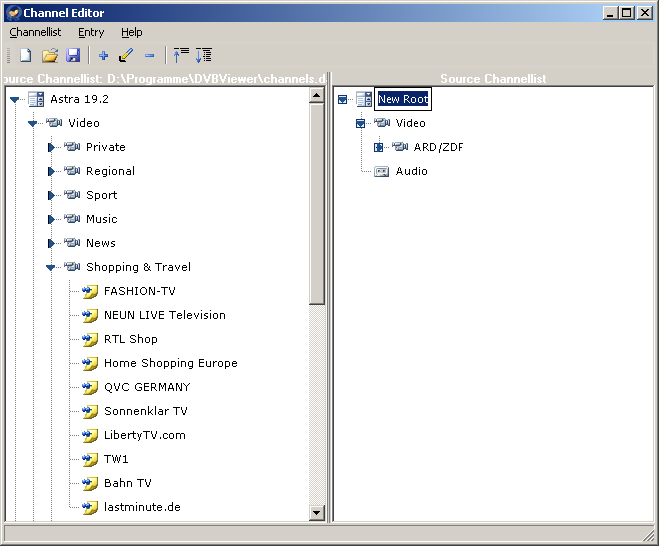Collapse the Astra 19.2 root node
This screenshot has width=659, height=546.
pos(15,100)
